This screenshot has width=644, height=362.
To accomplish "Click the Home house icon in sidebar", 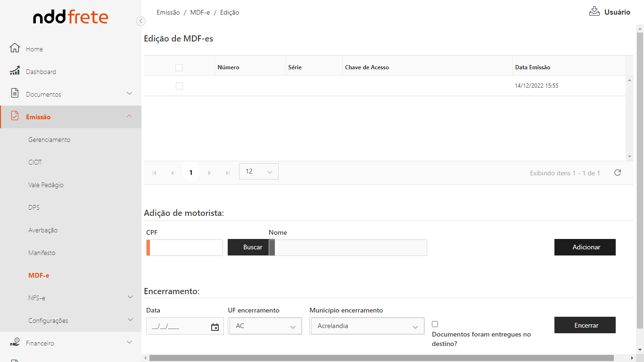I will pos(15,48).
